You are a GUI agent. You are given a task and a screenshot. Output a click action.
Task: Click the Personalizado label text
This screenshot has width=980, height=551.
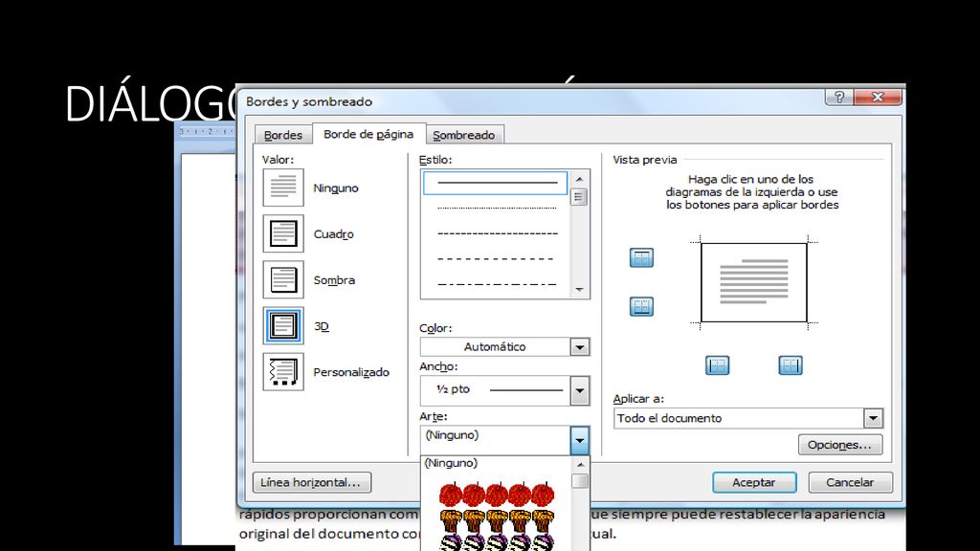pyautogui.click(x=350, y=372)
